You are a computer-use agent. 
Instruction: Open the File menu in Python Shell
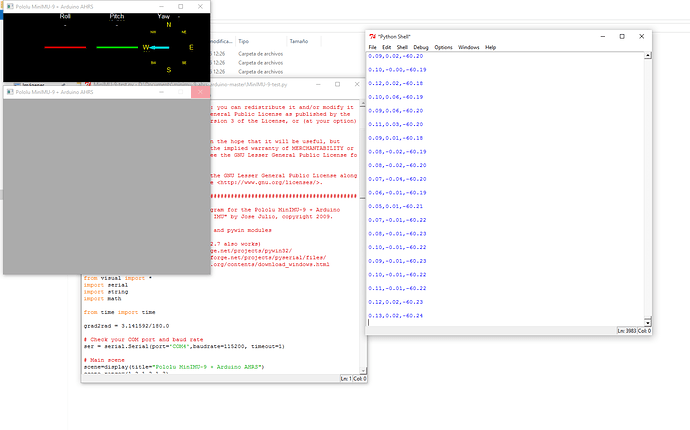coord(372,47)
